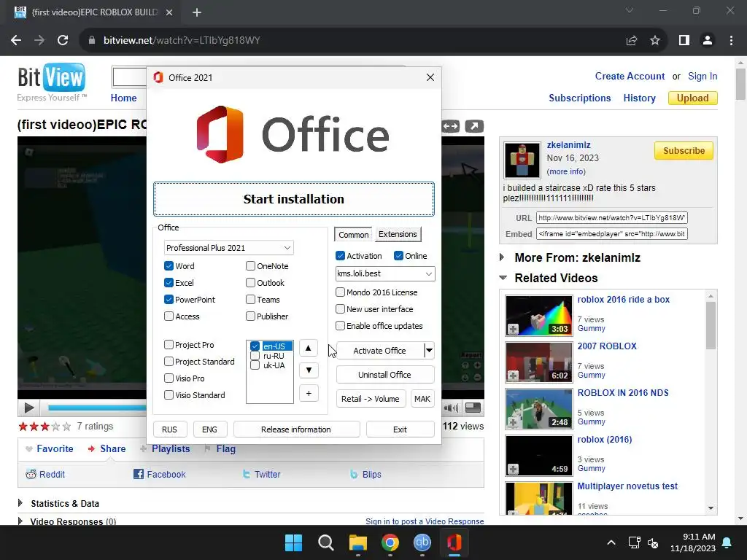Click the Start installation button
The height and width of the screenshot is (560, 747).
[x=293, y=199]
